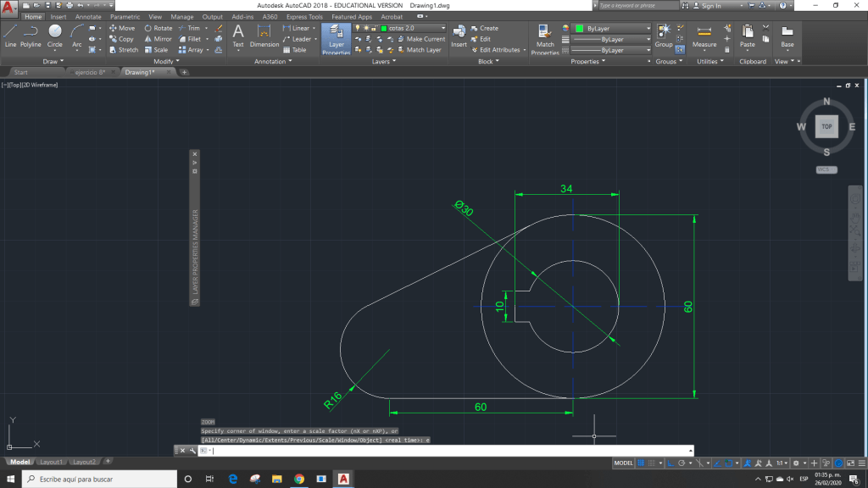Viewport: 868px width, 488px height.
Task: Select the Circle tool
Action: point(55,35)
